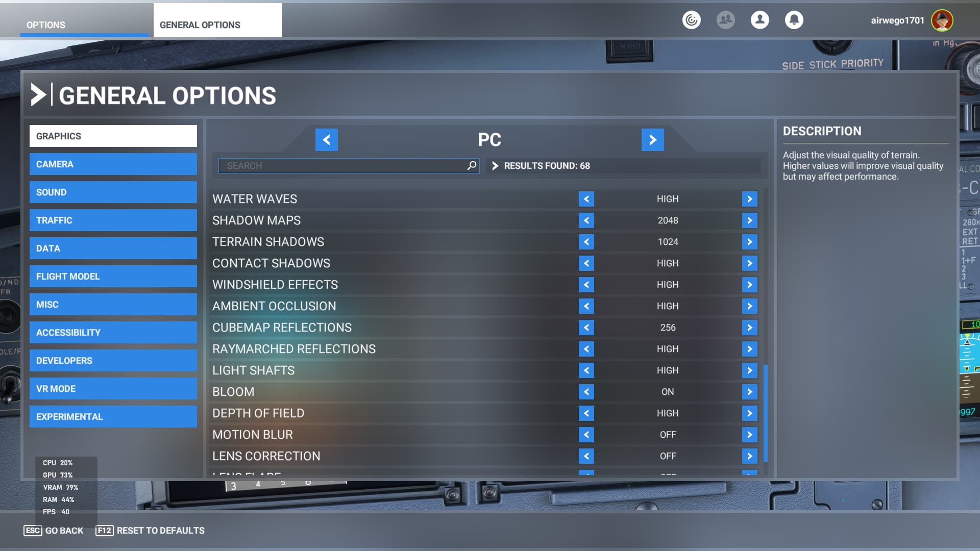
Task: Toggle Motion Blur using right arrow
Action: (x=750, y=435)
